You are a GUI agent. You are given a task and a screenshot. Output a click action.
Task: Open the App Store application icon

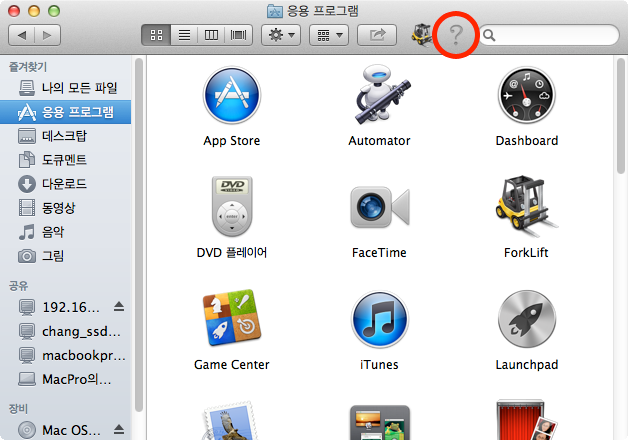[232, 95]
